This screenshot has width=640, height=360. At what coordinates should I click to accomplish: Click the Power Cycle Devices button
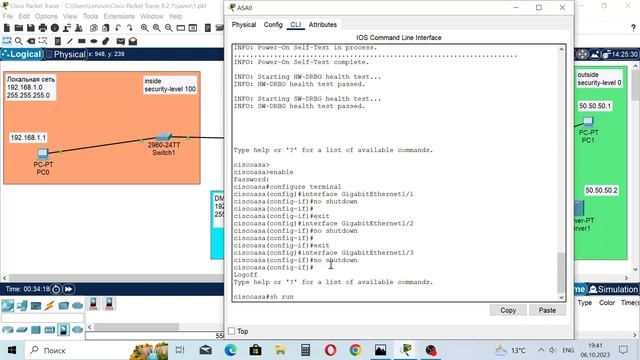(56, 289)
